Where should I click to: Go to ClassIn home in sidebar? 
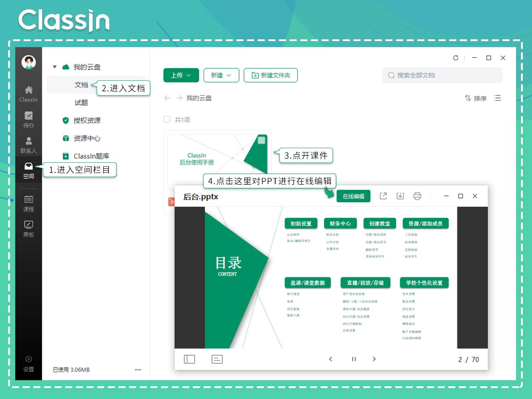(x=28, y=94)
